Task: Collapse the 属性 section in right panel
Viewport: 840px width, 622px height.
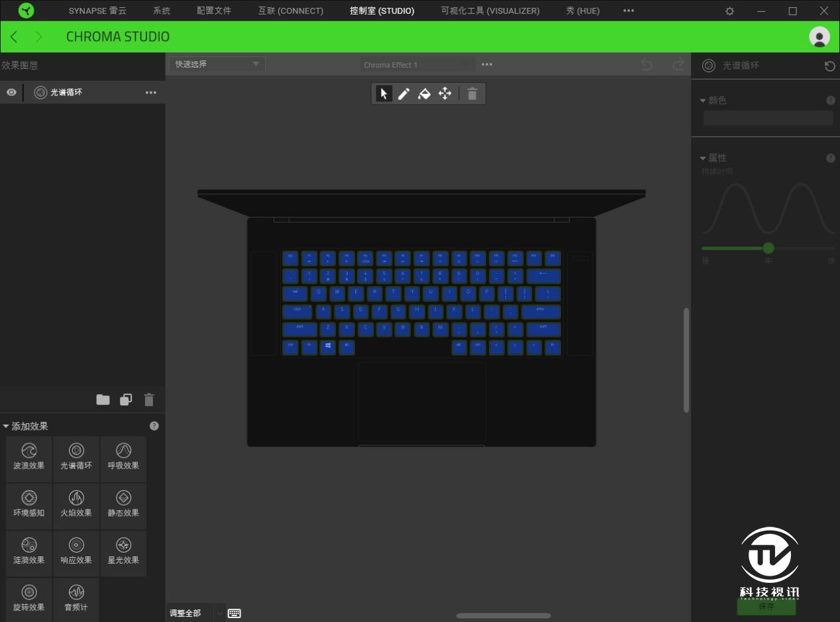Action: [703, 158]
